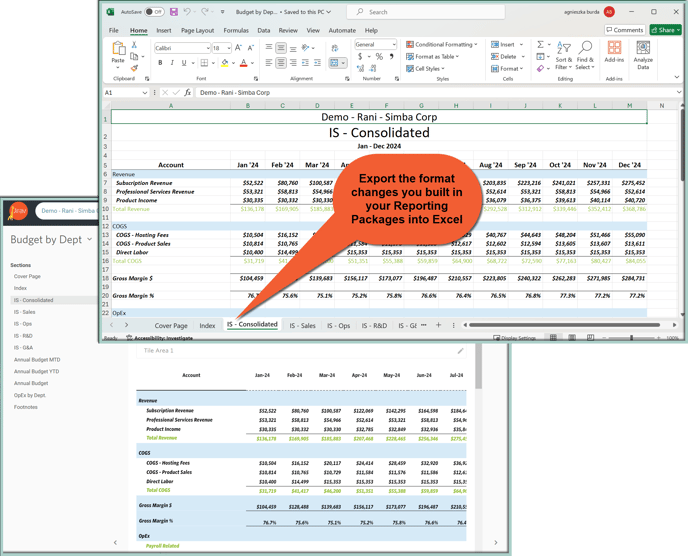The image size is (688, 556).
Task: Click Center align icon
Action: (x=281, y=63)
